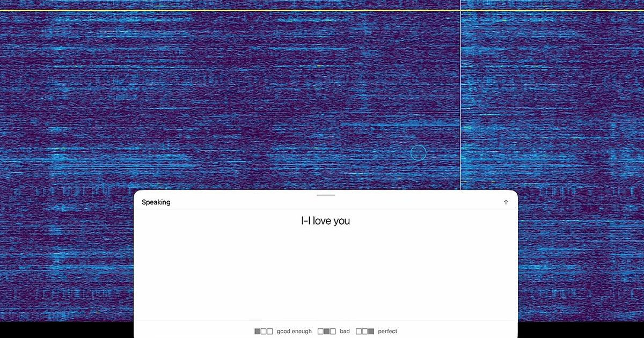Viewport: 644px width, 338px height.
Task: Click the 'good enough' label
Action: (294, 332)
